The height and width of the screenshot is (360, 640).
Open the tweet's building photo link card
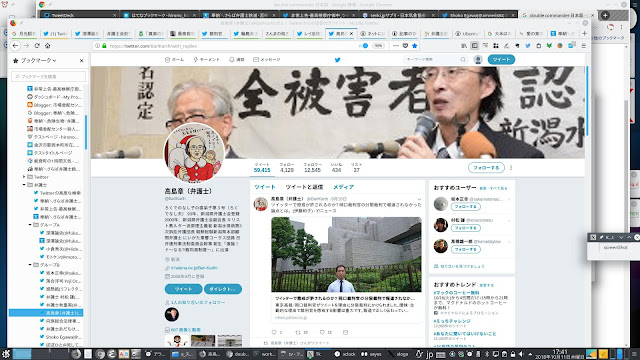coord(346,269)
